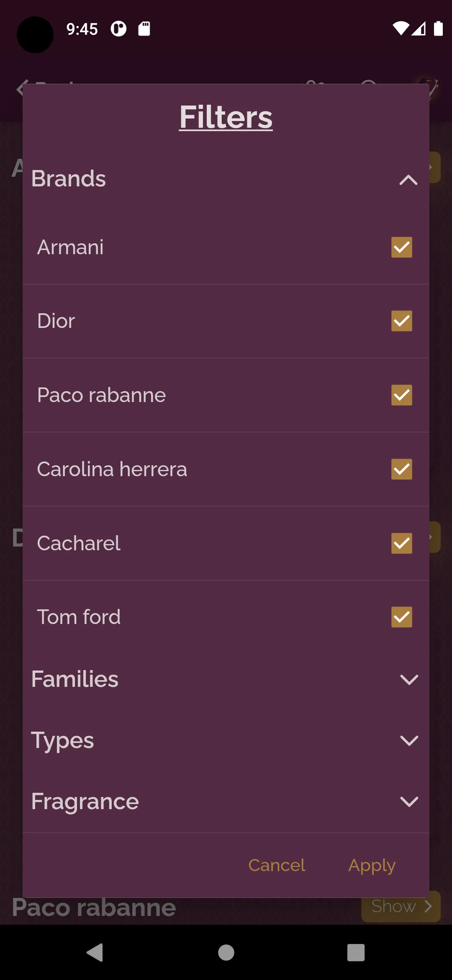Tap the Brands section header text
Image resolution: width=452 pixels, height=980 pixels.
tap(69, 178)
